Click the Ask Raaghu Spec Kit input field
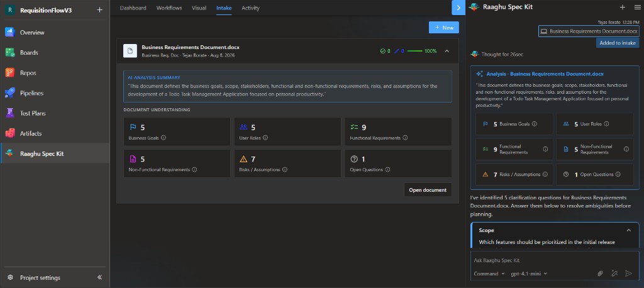The height and width of the screenshot is (288, 644). point(555,260)
